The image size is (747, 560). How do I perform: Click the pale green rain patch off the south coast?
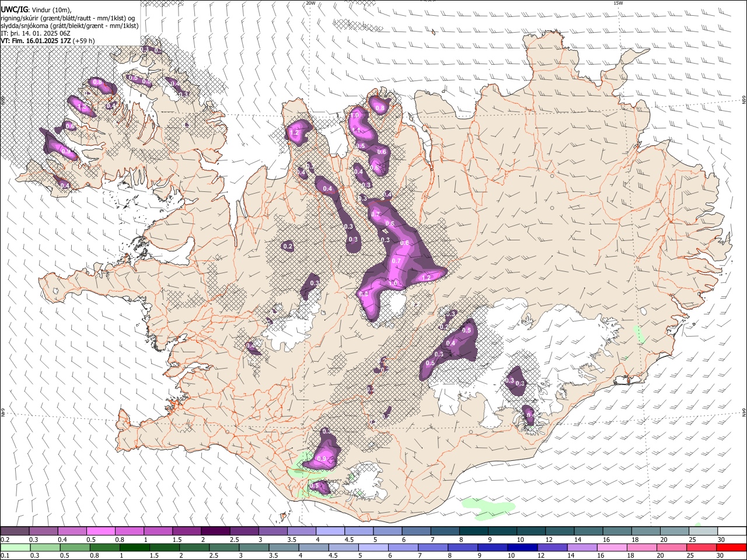coord(488,508)
